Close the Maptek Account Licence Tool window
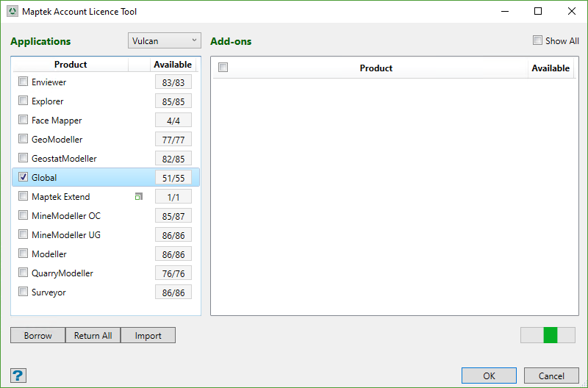 [x=572, y=11]
